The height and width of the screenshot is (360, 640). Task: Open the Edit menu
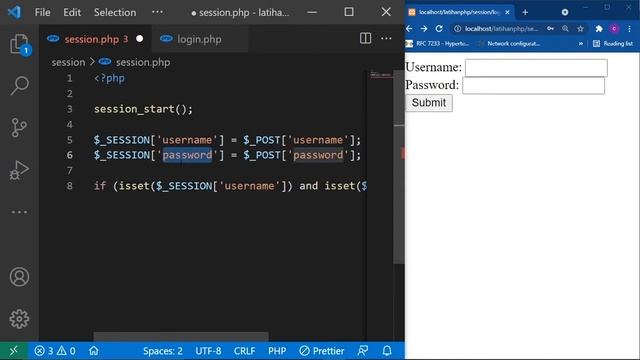[72, 12]
